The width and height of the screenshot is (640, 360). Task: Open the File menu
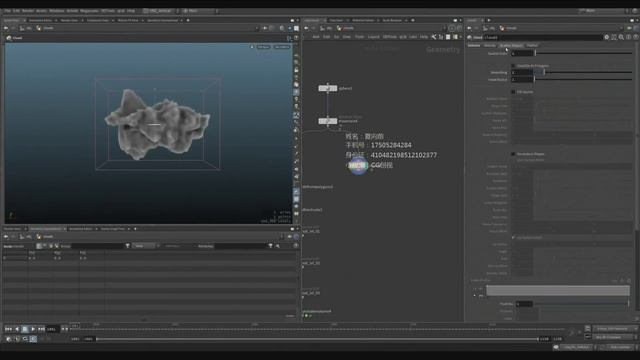pos(7,11)
